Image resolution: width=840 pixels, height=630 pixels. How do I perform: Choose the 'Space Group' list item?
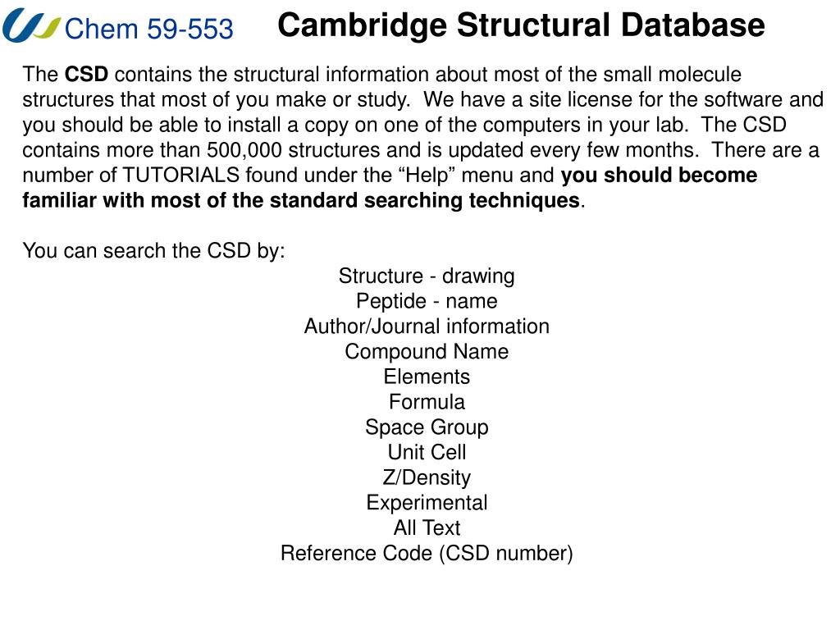pos(427,427)
